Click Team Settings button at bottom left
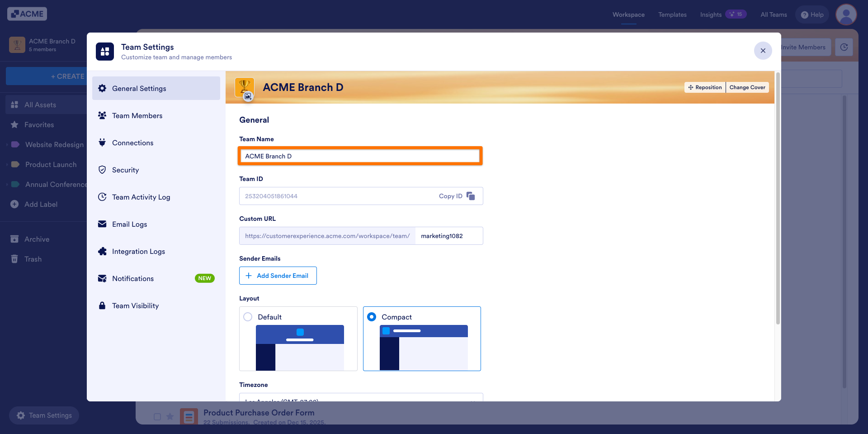Viewport: 868px width, 434px height. 44,415
